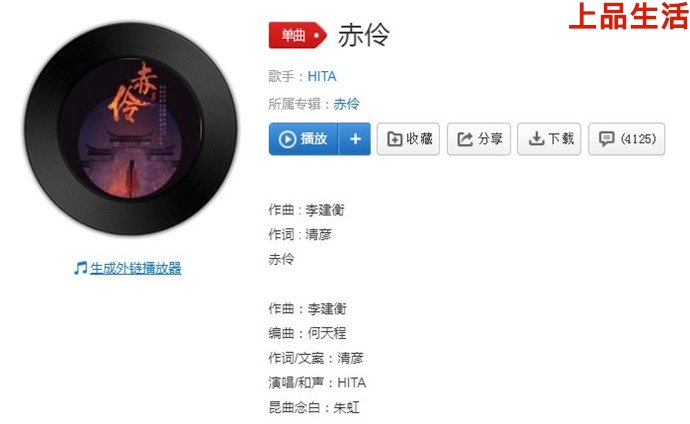Open the 分享 share icon button
690x424 pixels.
tap(479, 139)
